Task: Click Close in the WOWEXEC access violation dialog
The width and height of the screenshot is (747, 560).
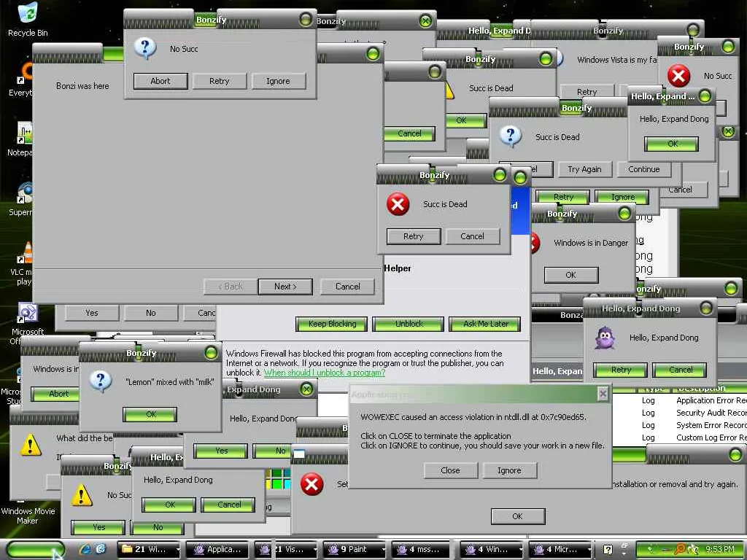Action: point(450,470)
